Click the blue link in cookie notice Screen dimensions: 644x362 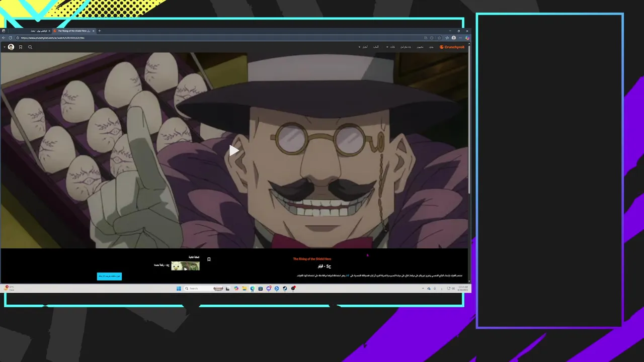point(347,276)
